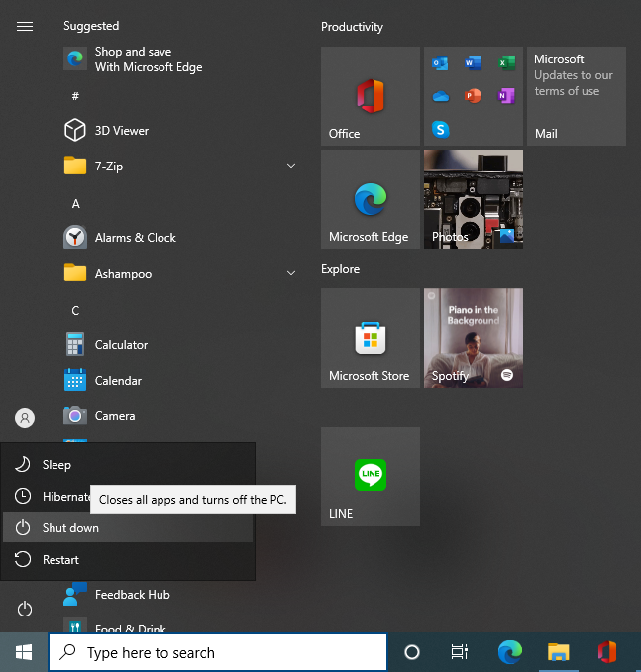The height and width of the screenshot is (672, 641).
Task: Launch Excel from the Office apps tile
Action: pos(506,63)
